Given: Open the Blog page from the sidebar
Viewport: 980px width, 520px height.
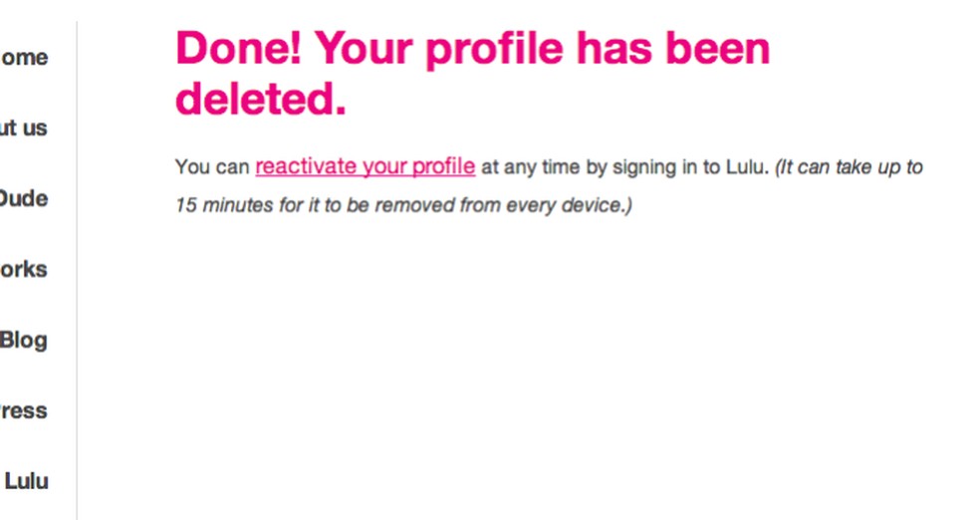Looking at the screenshot, I should pyautogui.click(x=24, y=341).
